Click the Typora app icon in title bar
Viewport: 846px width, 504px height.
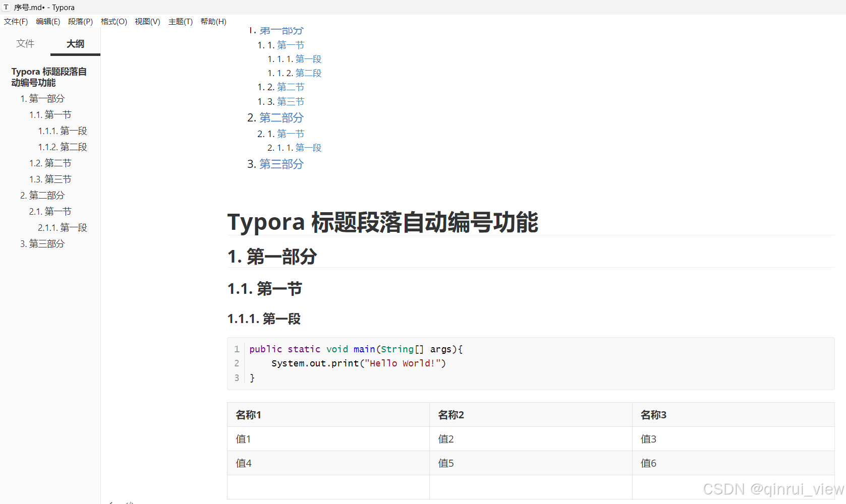click(6, 7)
